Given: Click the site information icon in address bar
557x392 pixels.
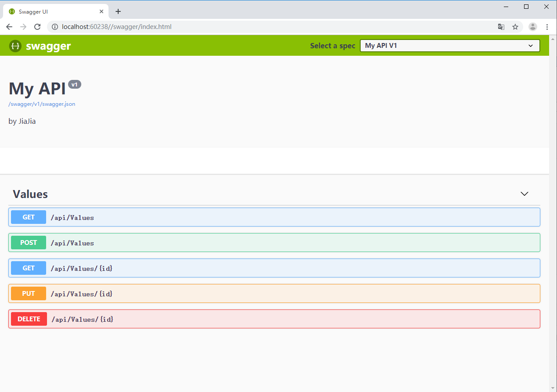Looking at the screenshot, I should pyautogui.click(x=55, y=27).
